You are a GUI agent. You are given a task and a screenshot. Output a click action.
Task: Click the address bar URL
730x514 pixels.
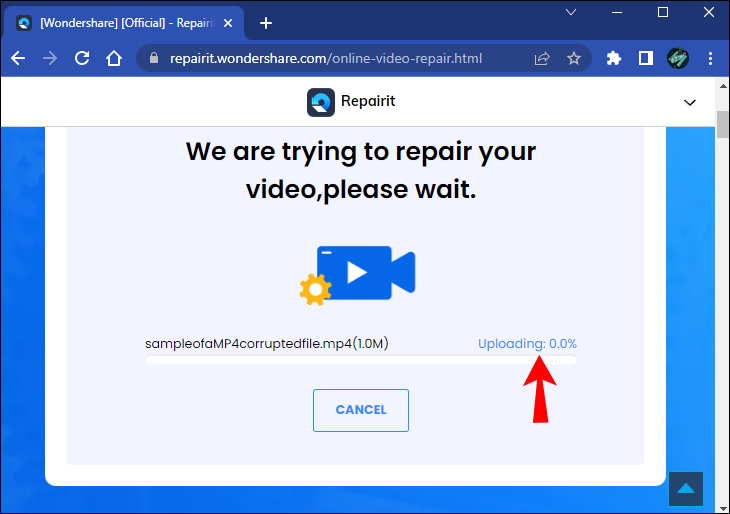tap(326, 59)
